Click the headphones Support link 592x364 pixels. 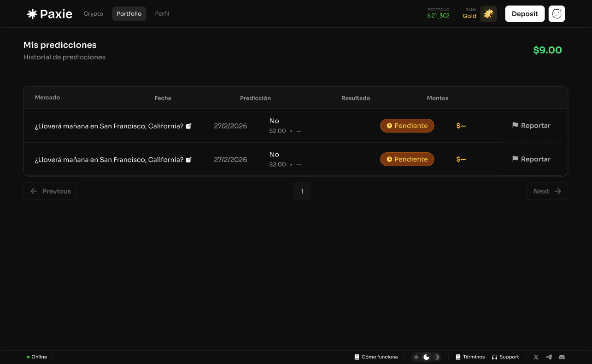505,357
